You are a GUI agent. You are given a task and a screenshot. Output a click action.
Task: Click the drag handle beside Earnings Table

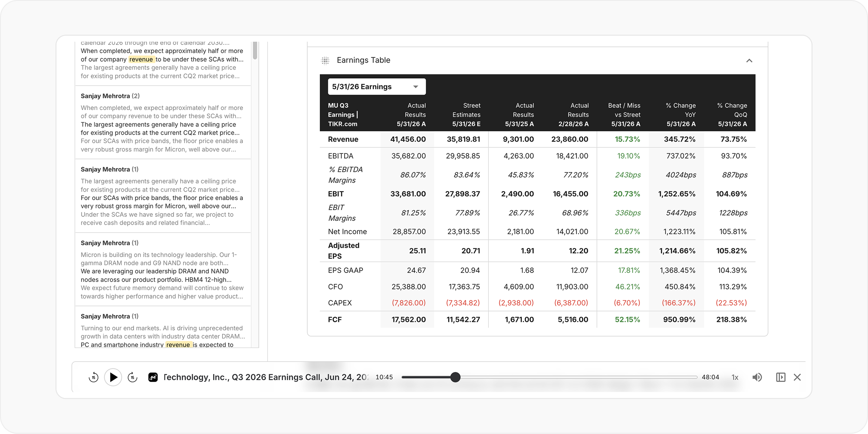click(x=325, y=60)
